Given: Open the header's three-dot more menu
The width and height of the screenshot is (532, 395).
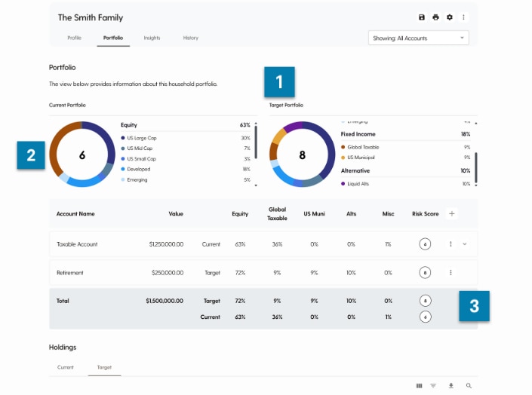Looking at the screenshot, I should click(x=463, y=17).
